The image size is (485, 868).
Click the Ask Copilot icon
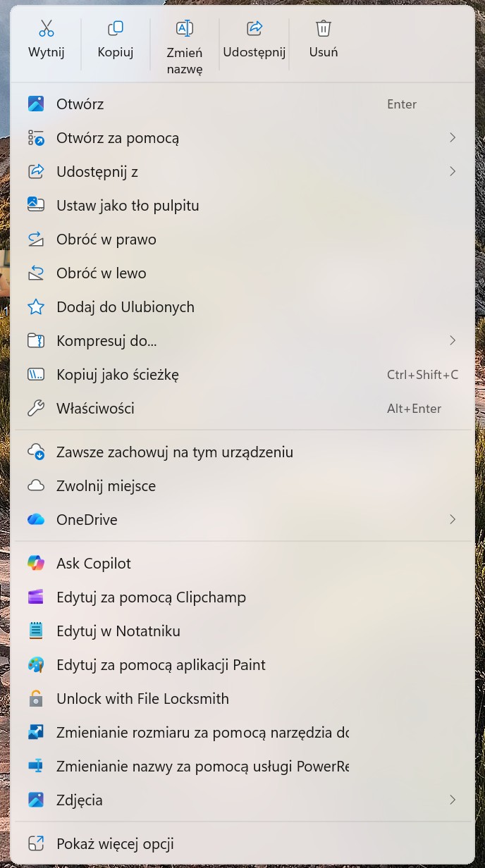point(36,564)
